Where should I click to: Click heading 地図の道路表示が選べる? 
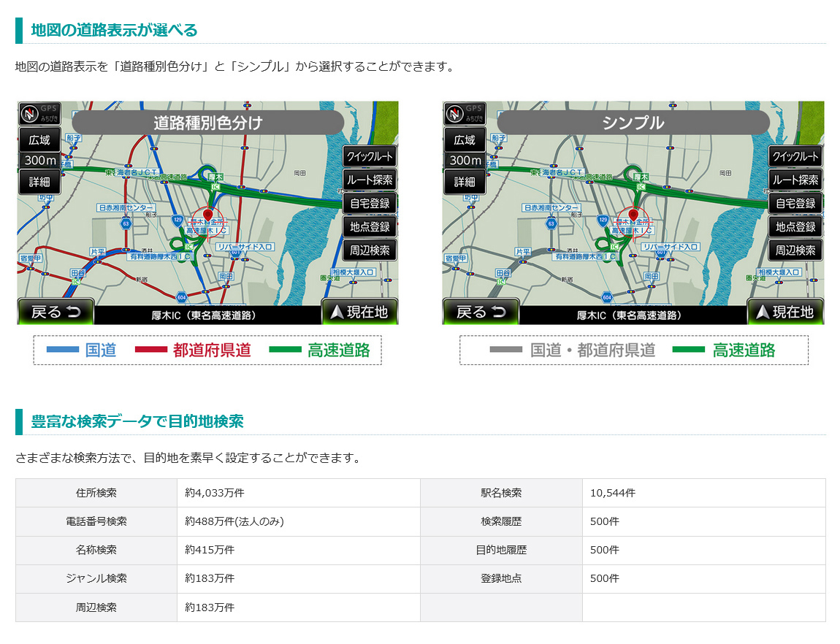pyautogui.click(x=114, y=30)
